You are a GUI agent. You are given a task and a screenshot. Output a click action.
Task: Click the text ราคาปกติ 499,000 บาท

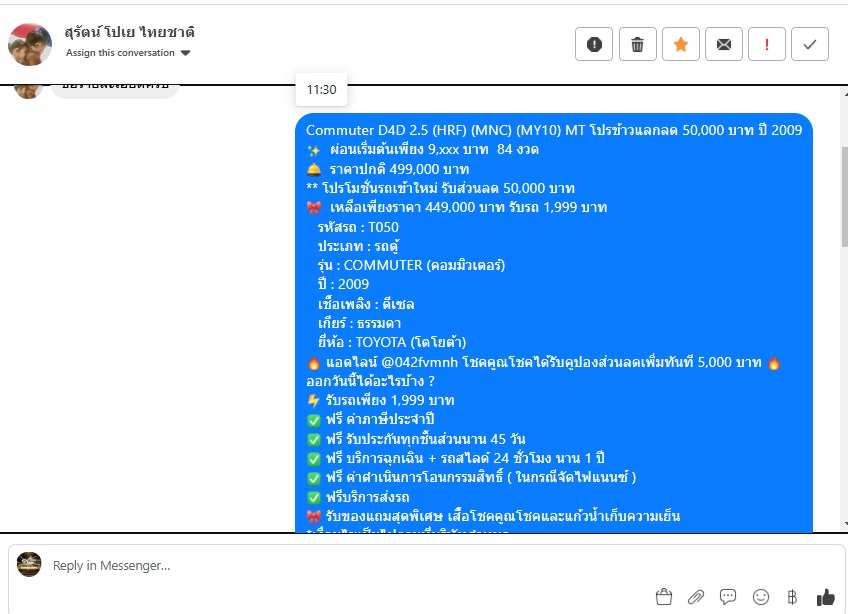coord(399,169)
